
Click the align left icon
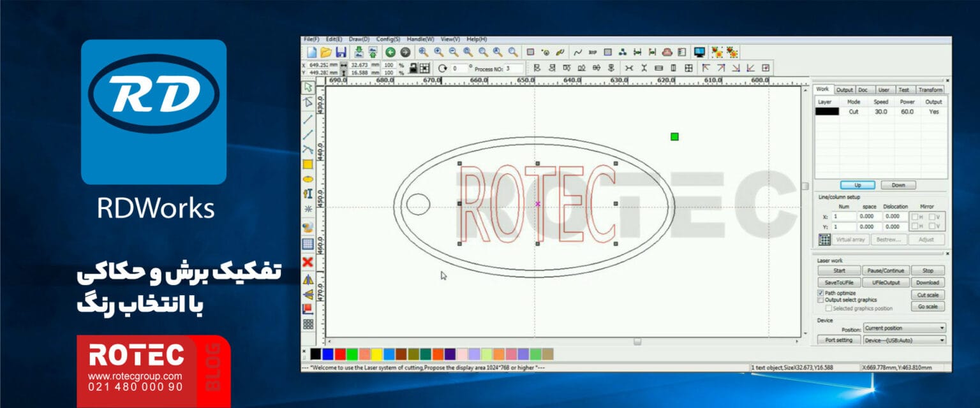(537, 68)
